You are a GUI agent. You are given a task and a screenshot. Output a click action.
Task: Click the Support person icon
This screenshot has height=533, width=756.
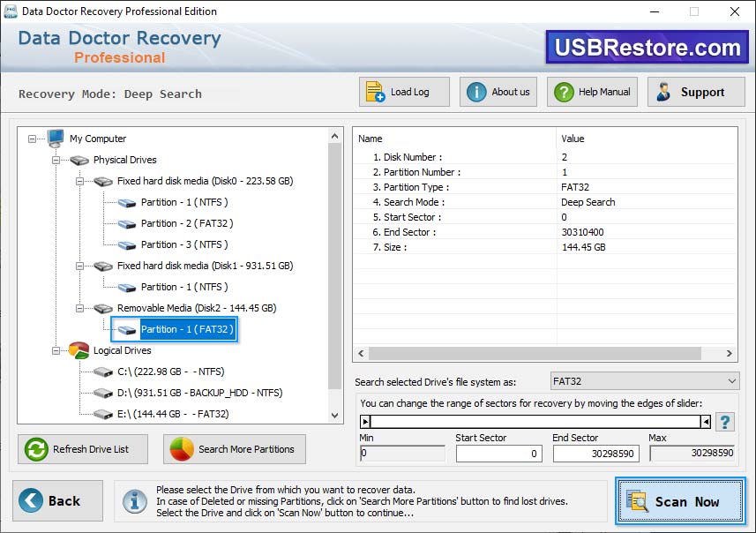tap(664, 92)
